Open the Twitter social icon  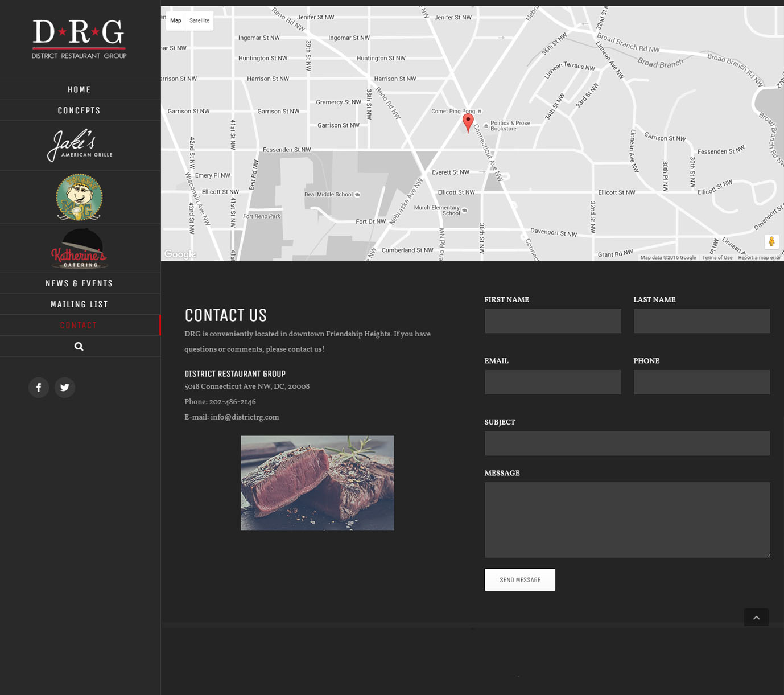[65, 388]
